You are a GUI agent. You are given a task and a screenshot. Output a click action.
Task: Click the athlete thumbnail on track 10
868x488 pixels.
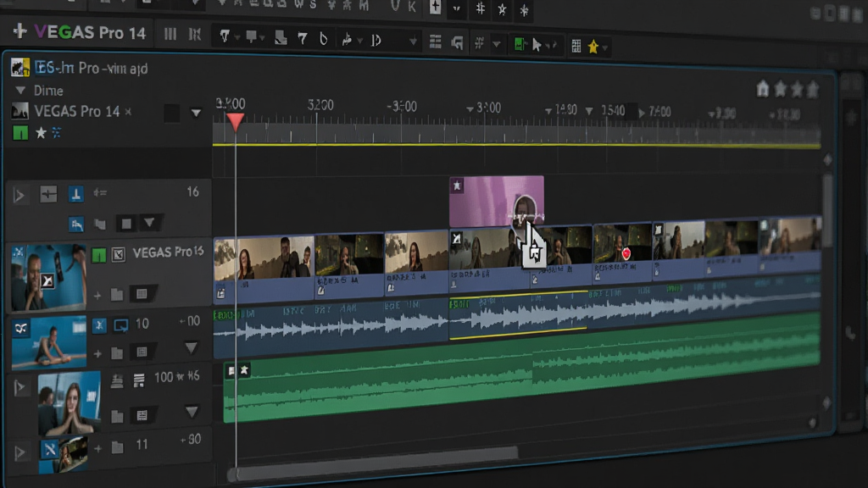click(48, 342)
